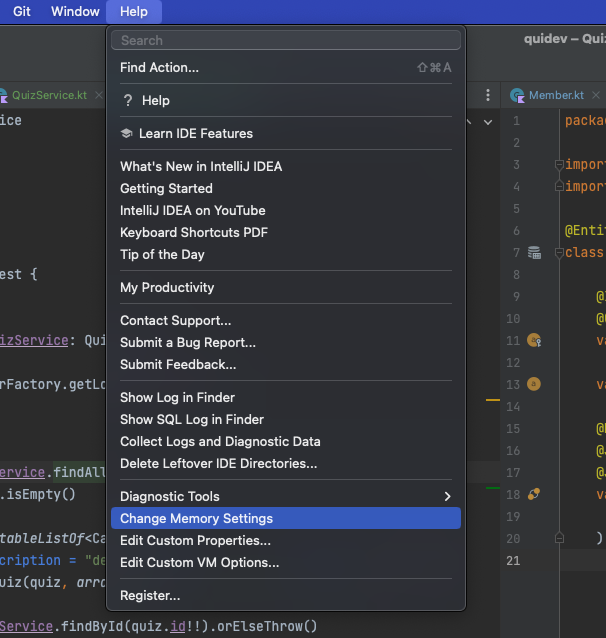Image resolution: width=606 pixels, height=638 pixels.
Task: Choose Collect Logs and Diagnostic Data
Action: point(286,441)
